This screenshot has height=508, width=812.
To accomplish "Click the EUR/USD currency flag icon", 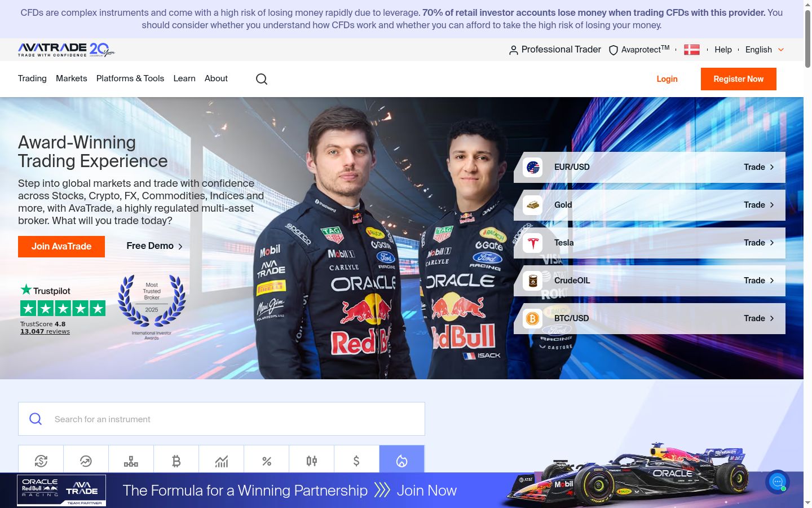I will point(533,167).
